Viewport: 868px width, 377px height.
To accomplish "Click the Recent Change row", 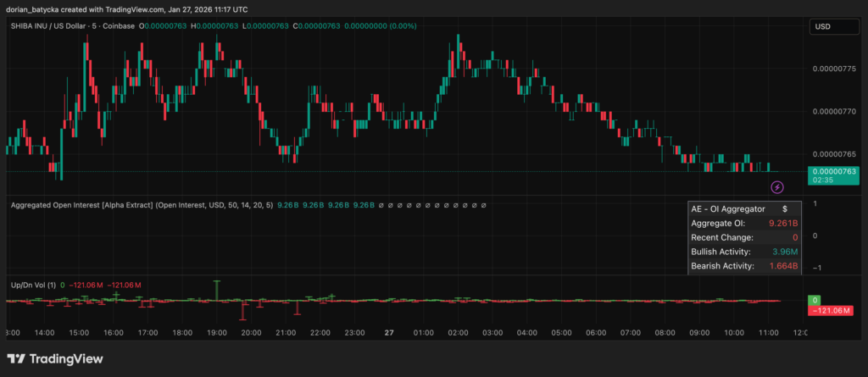I will coord(743,237).
